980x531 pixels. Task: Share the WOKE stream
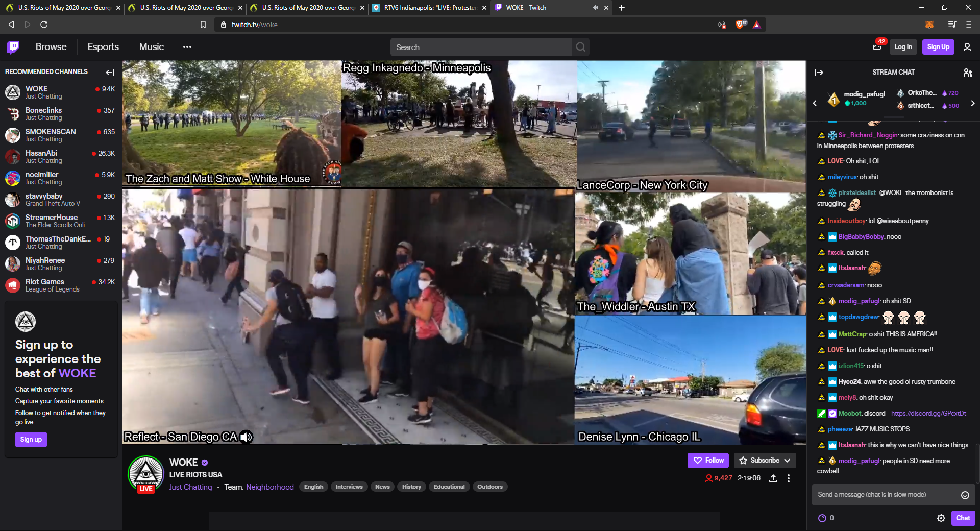773,478
